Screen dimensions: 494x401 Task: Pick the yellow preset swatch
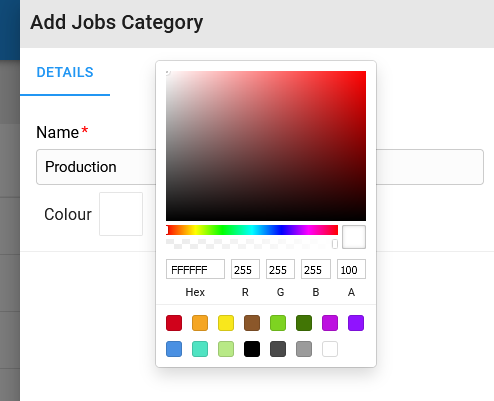click(226, 323)
